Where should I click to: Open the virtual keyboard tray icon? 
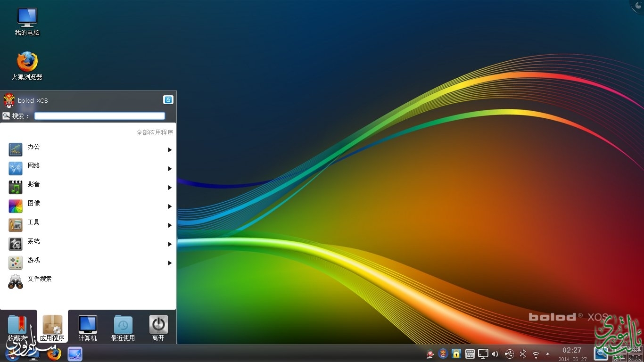[x=470, y=354]
